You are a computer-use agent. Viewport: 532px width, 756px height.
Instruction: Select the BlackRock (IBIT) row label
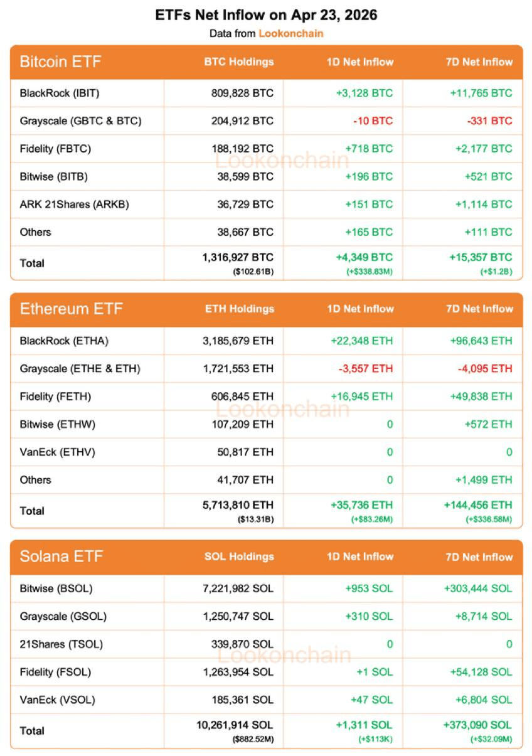(x=60, y=93)
